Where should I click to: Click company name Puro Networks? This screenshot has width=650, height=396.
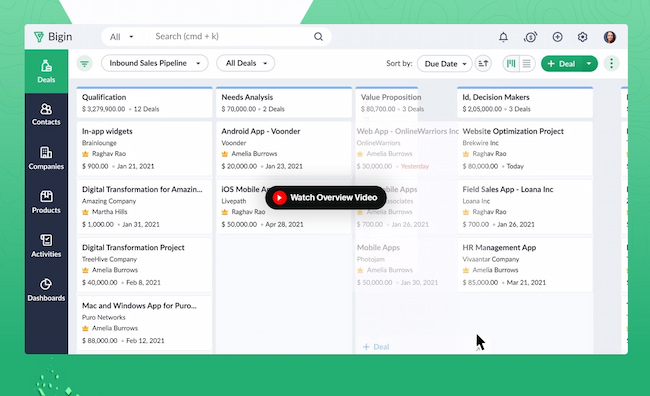pos(104,317)
